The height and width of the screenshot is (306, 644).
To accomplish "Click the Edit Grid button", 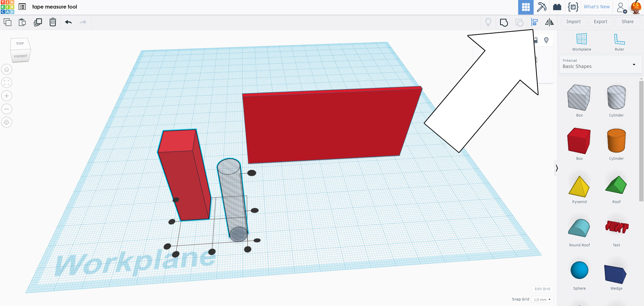I will [542, 289].
